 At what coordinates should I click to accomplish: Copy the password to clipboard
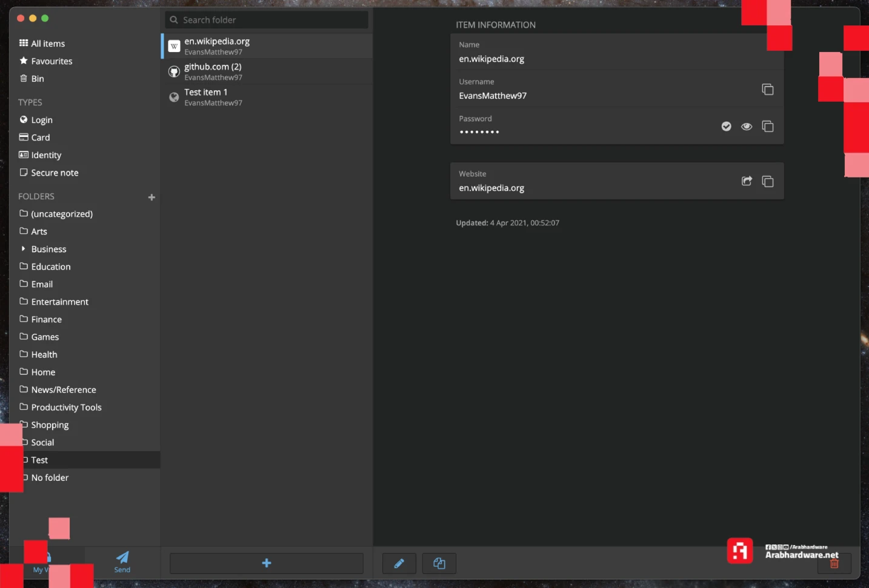pos(767,127)
